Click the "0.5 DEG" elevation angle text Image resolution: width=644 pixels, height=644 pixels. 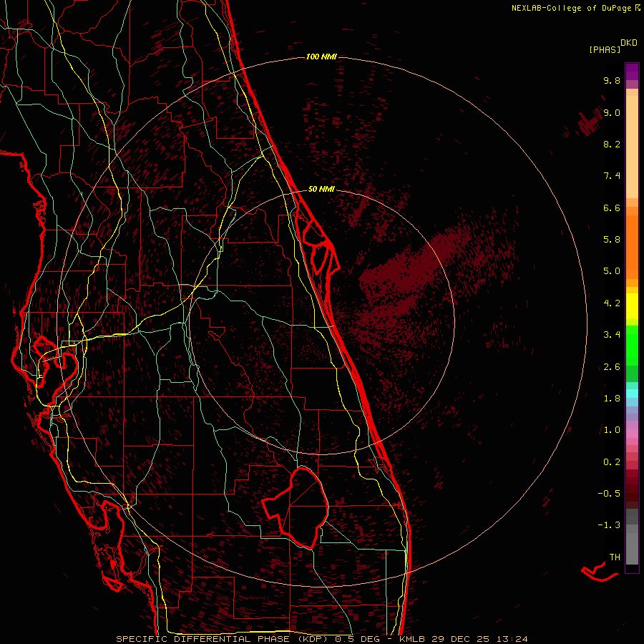point(358,639)
